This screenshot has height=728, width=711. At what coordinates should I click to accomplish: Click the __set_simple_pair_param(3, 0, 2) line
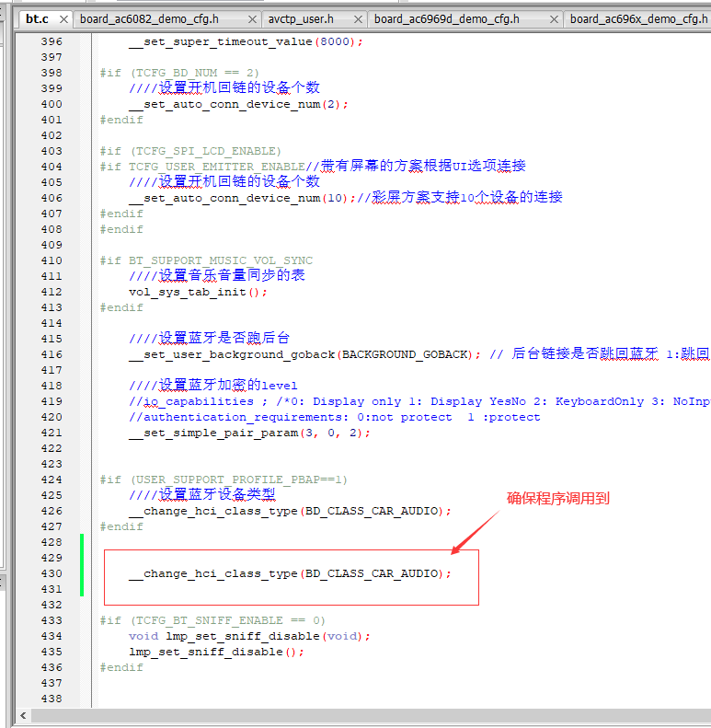pyautogui.click(x=249, y=433)
